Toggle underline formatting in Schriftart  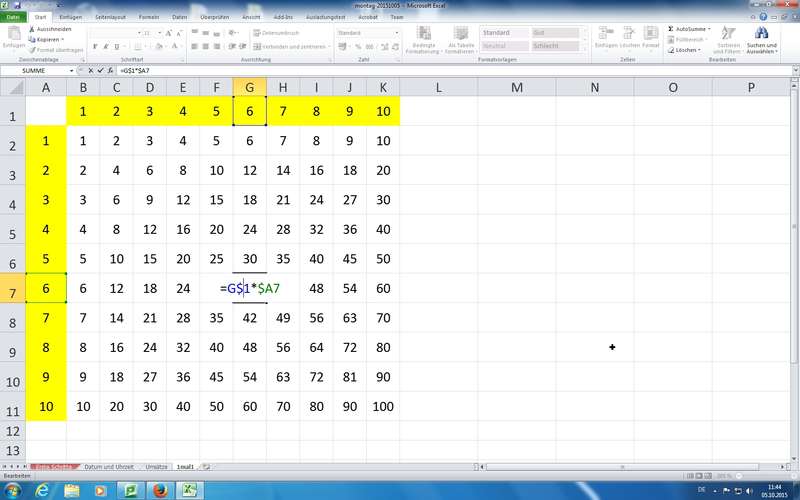pos(117,46)
